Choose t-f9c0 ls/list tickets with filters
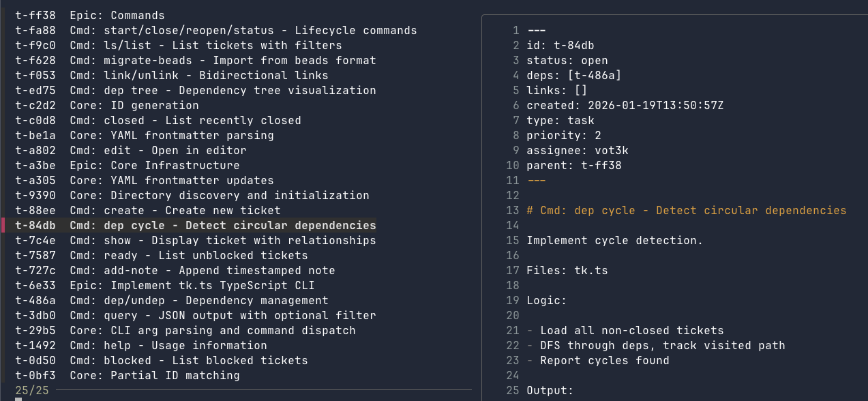This screenshot has width=868, height=401. point(178,45)
